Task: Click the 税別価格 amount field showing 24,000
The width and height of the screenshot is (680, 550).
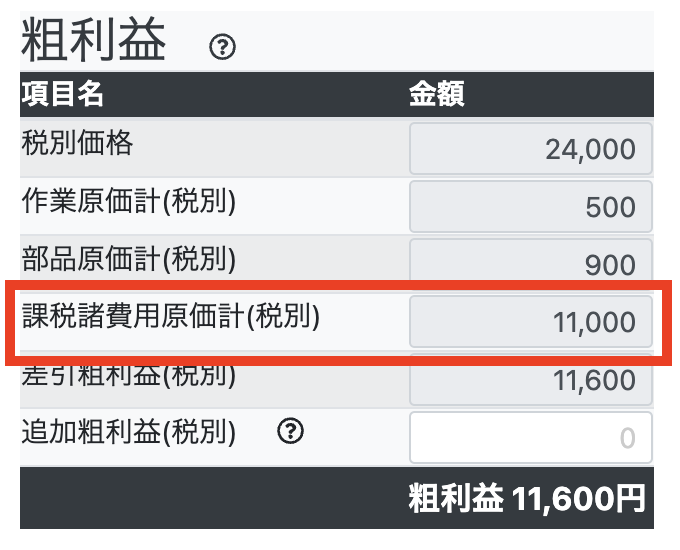Action: click(x=530, y=149)
